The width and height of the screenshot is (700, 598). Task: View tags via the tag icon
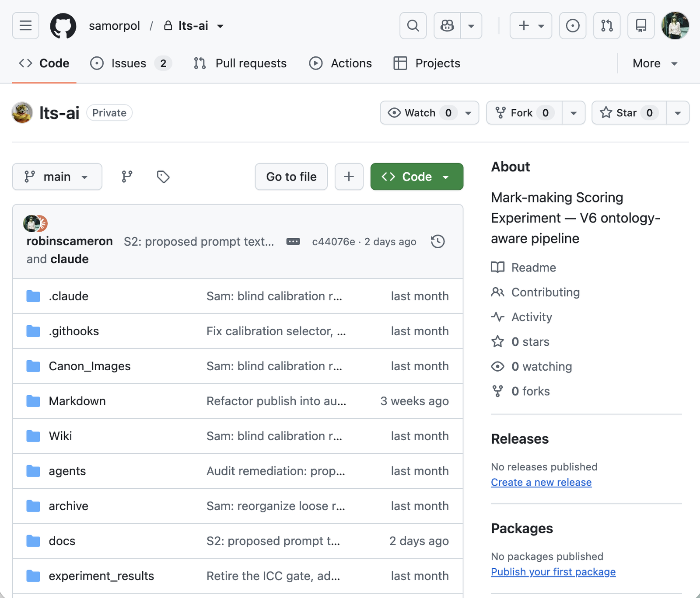(163, 177)
